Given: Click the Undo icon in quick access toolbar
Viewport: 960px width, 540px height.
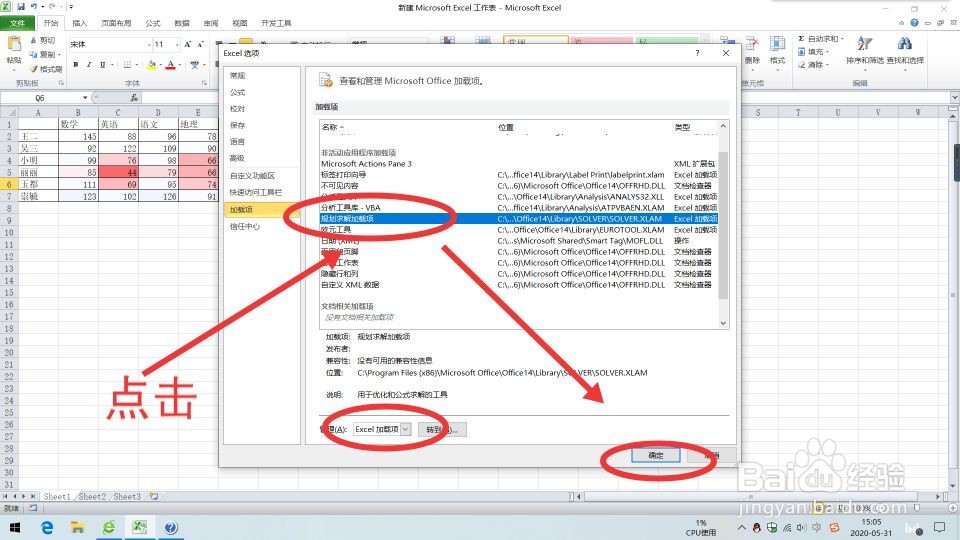Looking at the screenshot, I should (34, 7).
